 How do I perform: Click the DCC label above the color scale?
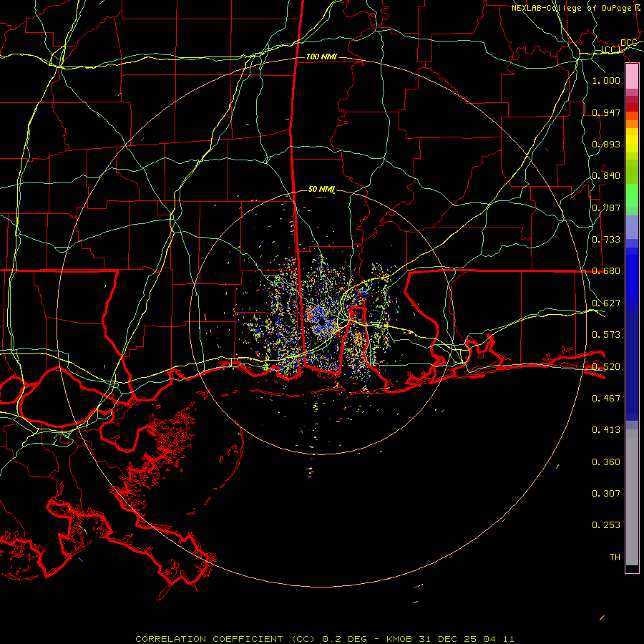click(x=628, y=43)
